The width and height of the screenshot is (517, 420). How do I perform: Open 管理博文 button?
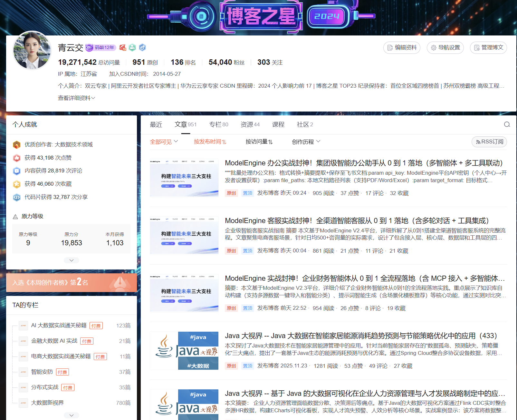coord(488,48)
